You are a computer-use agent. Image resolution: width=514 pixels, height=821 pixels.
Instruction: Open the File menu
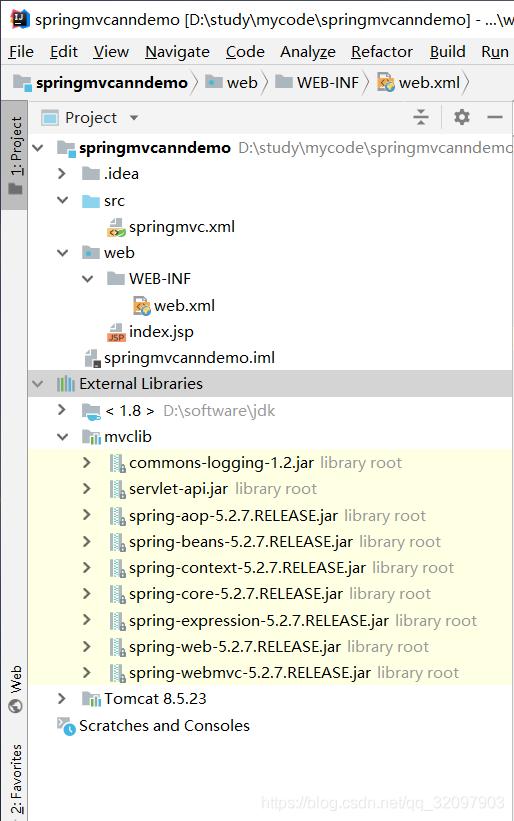[21, 52]
